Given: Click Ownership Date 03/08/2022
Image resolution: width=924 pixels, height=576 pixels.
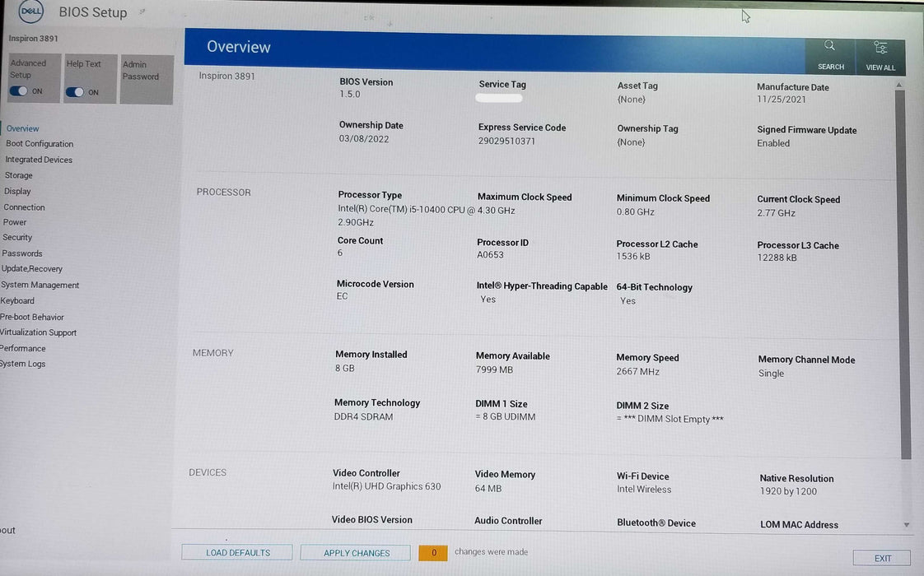Looking at the screenshot, I should 364,139.
